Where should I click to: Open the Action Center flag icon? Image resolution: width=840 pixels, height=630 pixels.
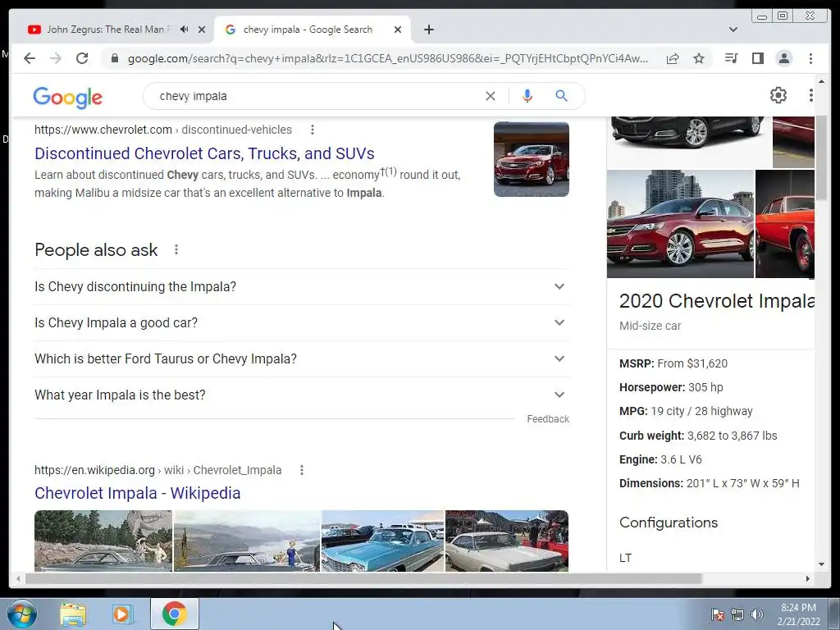pyautogui.click(x=717, y=614)
